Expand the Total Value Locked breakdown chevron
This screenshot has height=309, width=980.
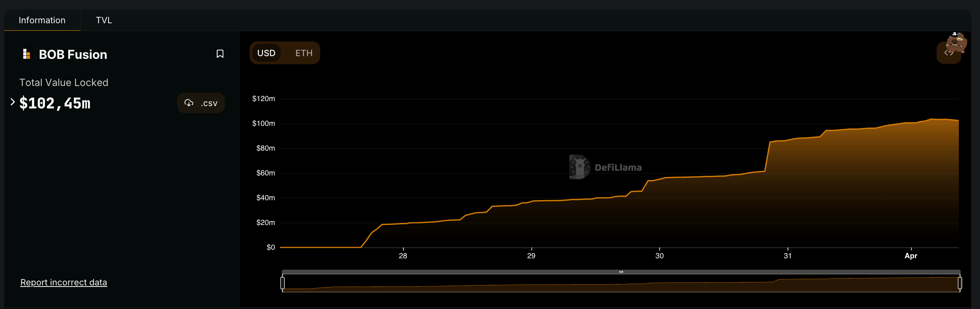(12, 102)
